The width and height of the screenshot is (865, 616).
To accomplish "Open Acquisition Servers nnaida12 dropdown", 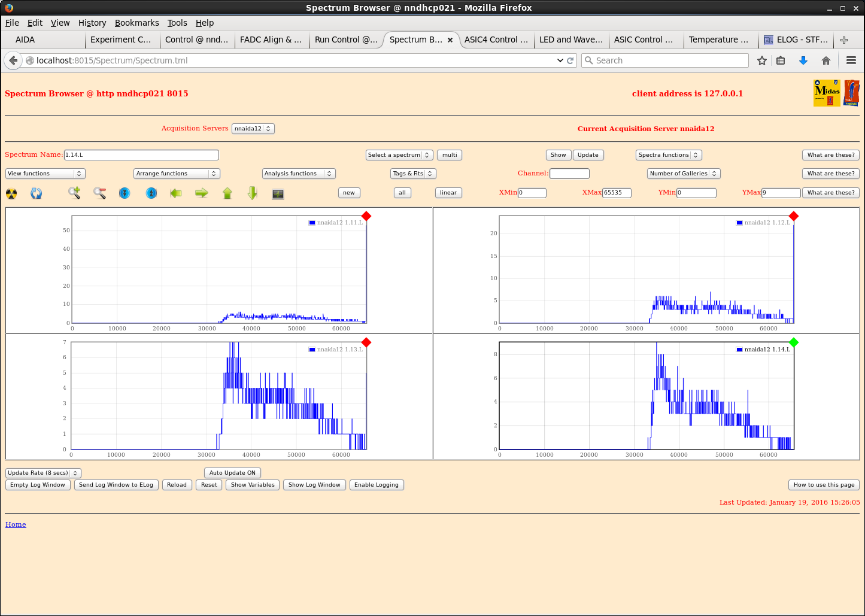I will (253, 129).
